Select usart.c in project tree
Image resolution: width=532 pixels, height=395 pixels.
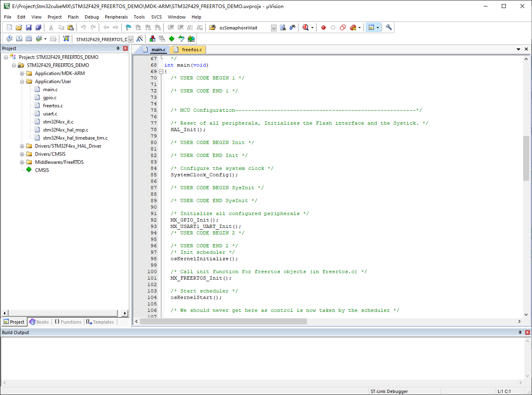point(50,114)
